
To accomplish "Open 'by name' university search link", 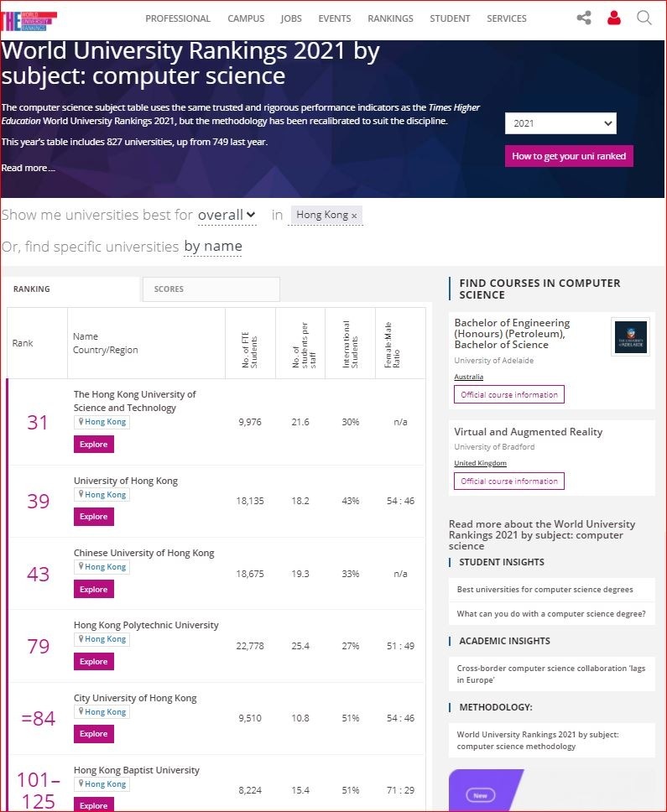I will 212,246.
